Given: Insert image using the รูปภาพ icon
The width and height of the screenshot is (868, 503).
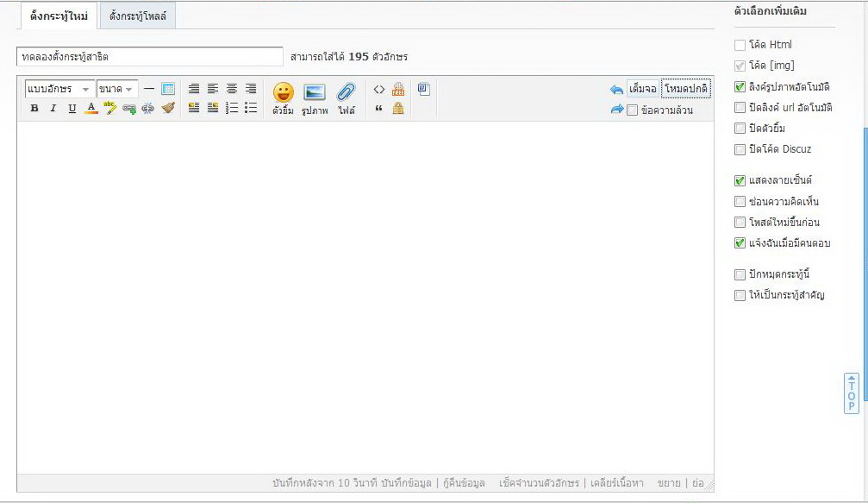Looking at the screenshot, I should point(315,98).
